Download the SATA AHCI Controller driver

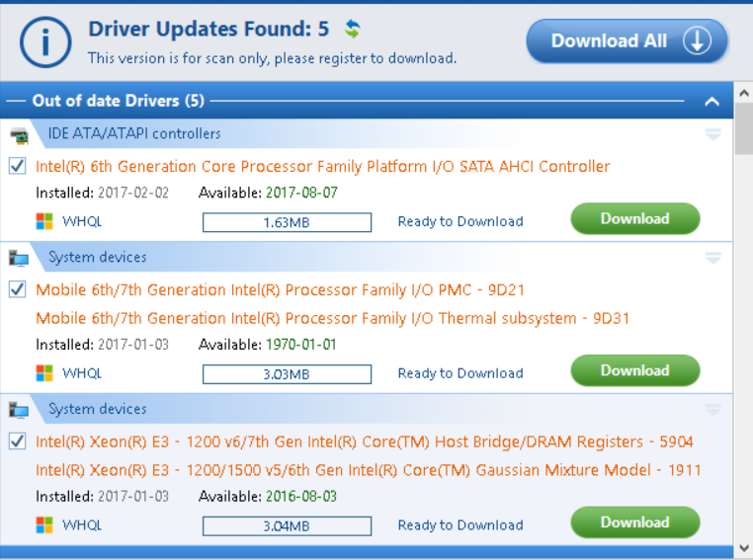tap(634, 219)
